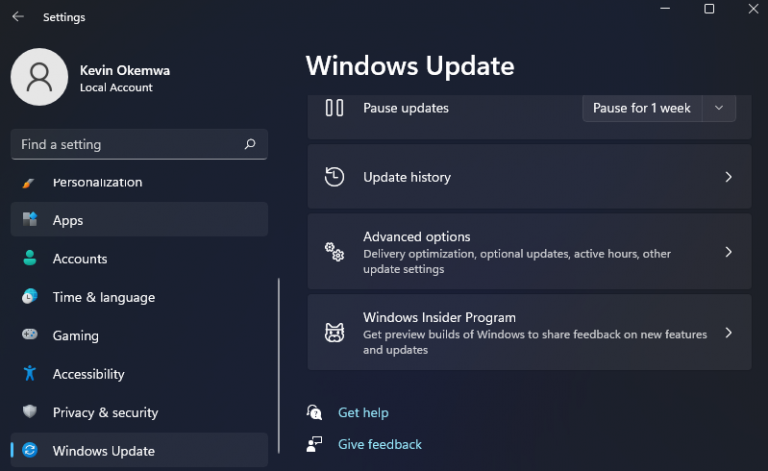Image resolution: width=768 pixels, height=471 pixels.
Task: Click the Time & language globe icon
Action: [30, 296]
